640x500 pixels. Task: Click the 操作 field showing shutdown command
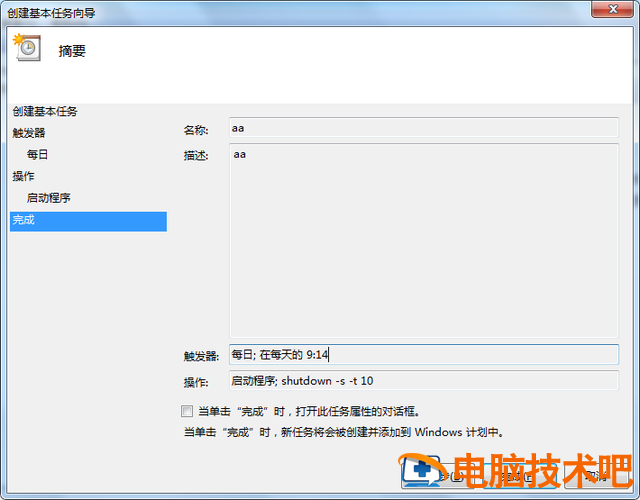coord(424,380)
